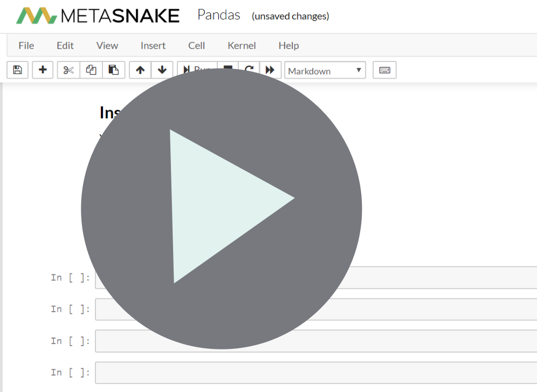Open command palette keyboard icon
Screen dimensions: 537x392
click(384, 70)
